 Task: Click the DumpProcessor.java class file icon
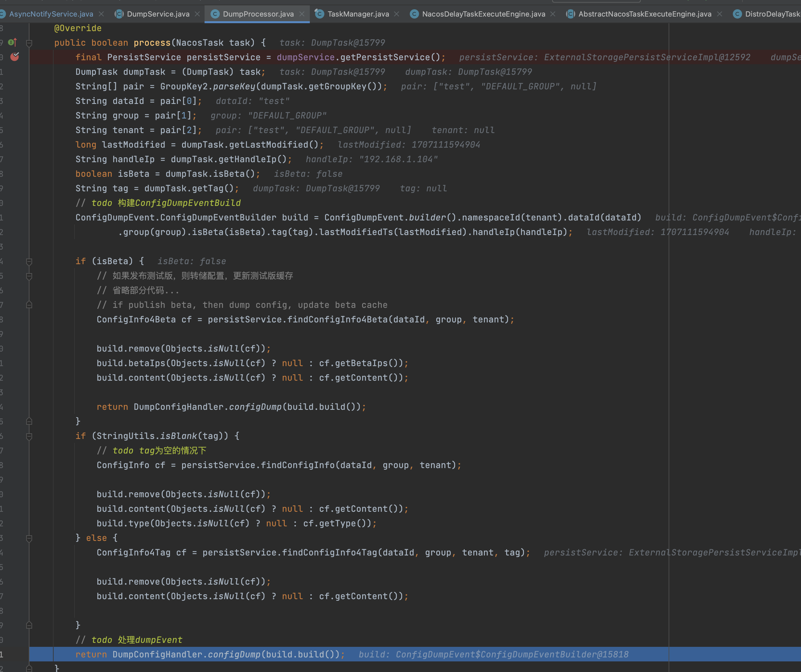215,14
